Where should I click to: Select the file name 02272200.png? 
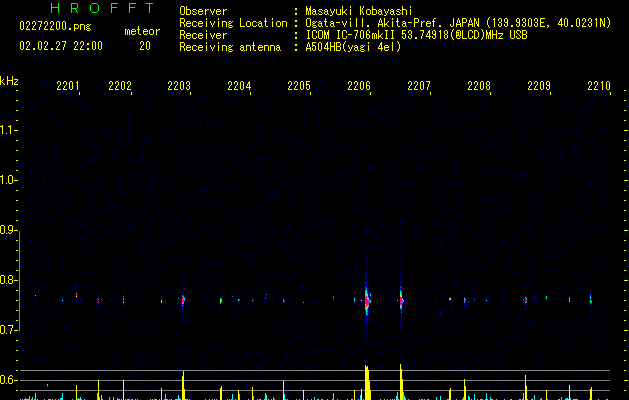click(x=55, y=27)
